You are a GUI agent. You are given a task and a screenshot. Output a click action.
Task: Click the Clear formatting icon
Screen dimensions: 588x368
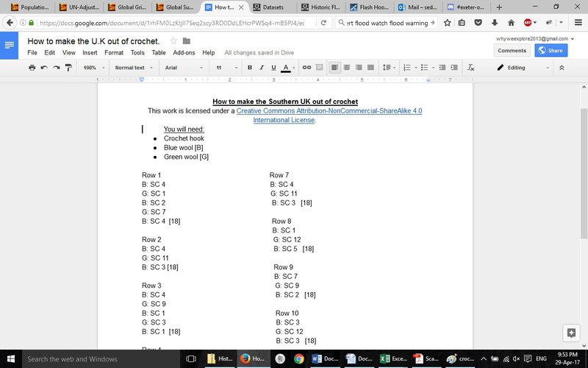pos(471,68)
